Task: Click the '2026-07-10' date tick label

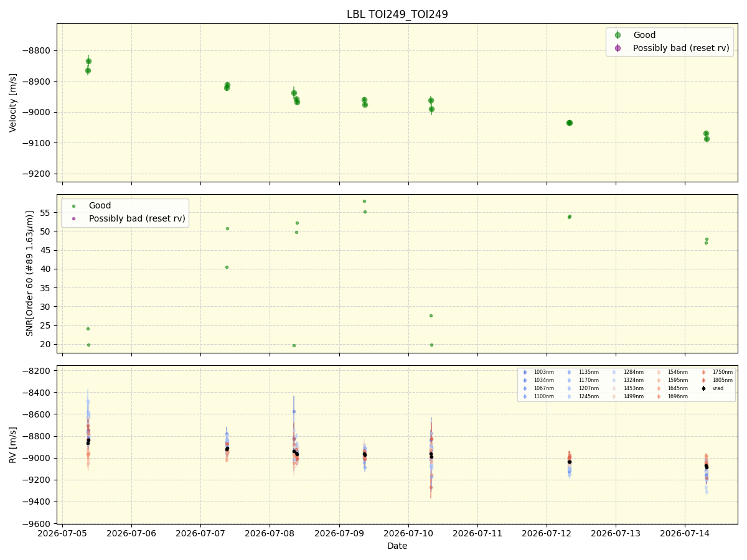Action: (x=408, y=534)
